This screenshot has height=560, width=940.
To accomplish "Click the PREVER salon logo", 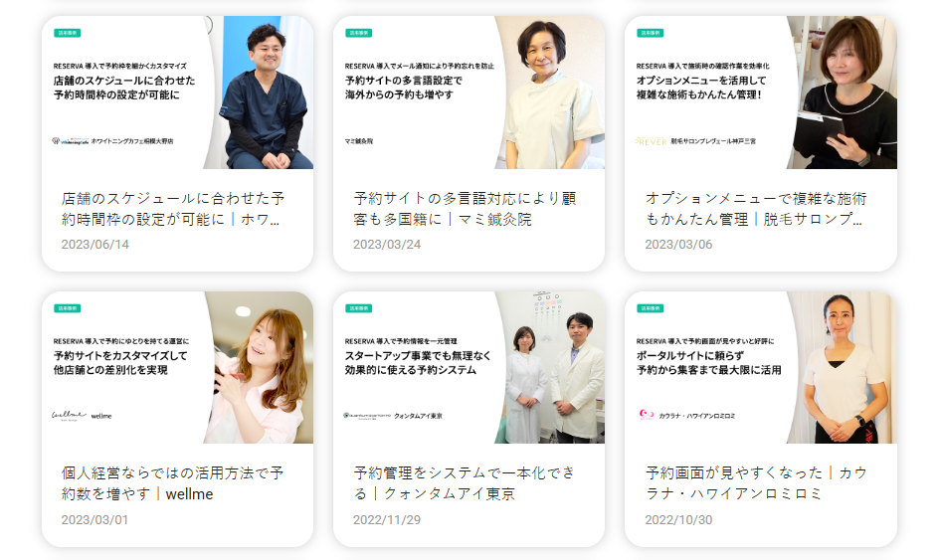I will point(652,141).
